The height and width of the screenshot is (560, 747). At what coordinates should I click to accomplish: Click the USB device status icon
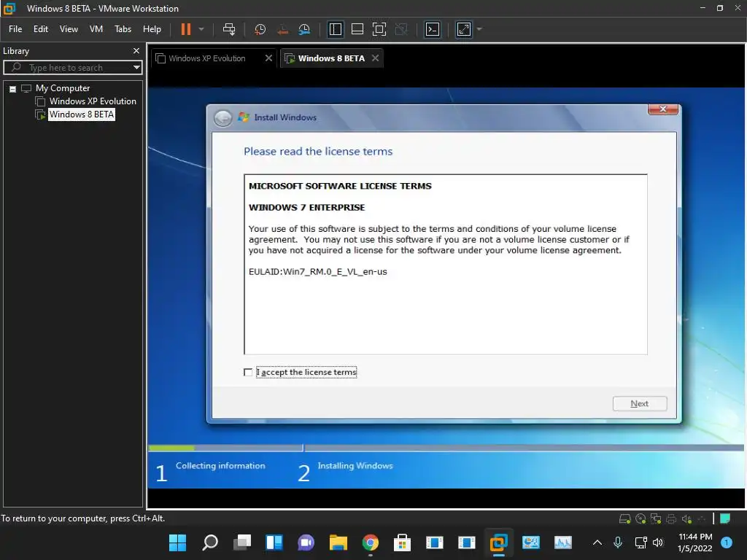pos(701,519)
